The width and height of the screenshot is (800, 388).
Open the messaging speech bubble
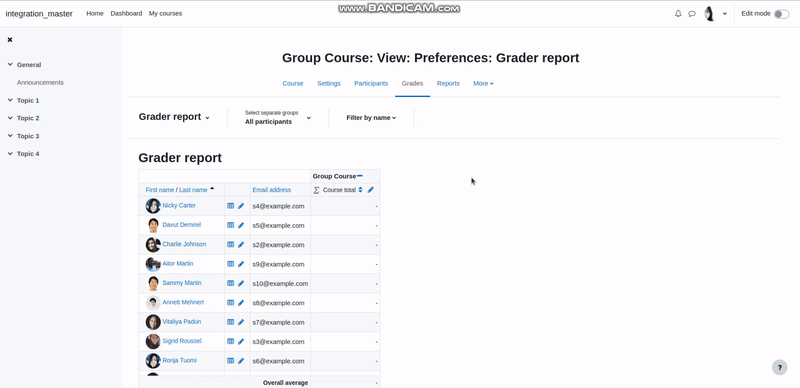click(x=692, y=14)
